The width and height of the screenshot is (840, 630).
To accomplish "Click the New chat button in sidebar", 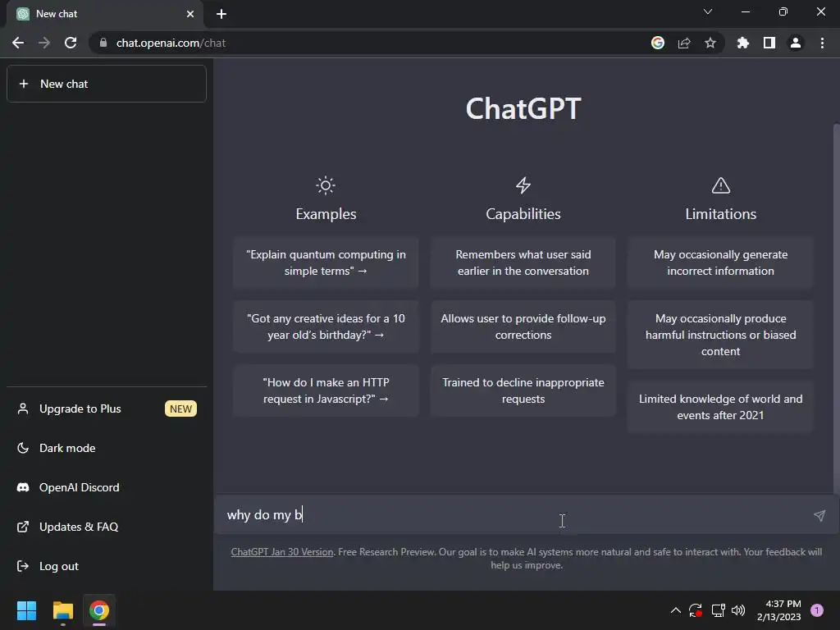I will point(106,84).
